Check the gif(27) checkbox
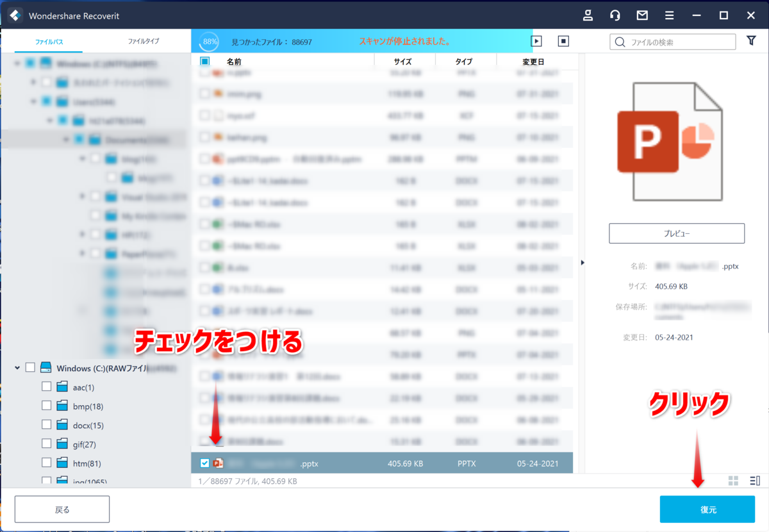Screen dimensions: 769x532 pos(46,444)
